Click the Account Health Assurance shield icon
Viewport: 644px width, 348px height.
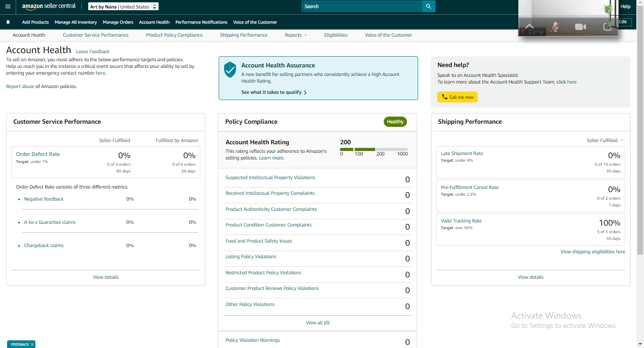(230, 70)
